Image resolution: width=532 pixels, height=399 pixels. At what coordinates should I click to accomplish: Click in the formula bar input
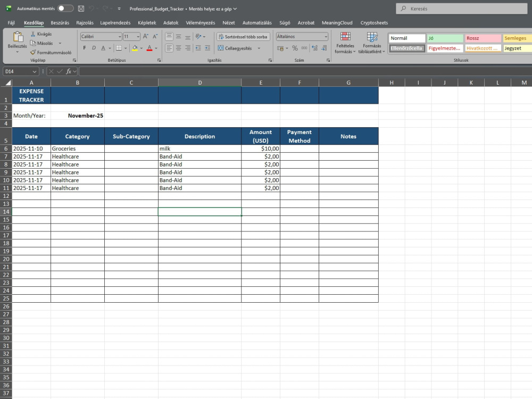[305, 71]
